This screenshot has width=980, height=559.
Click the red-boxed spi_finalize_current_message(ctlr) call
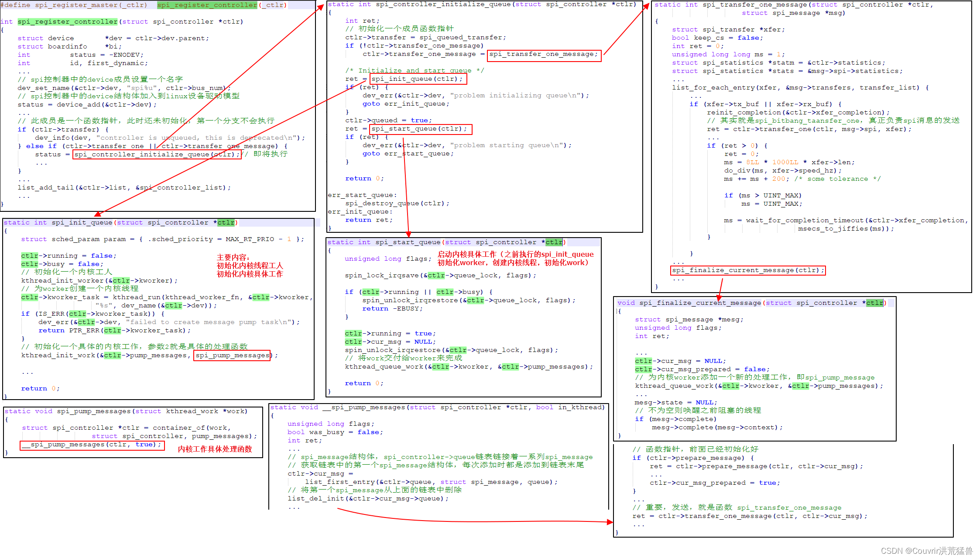click(x=747, y=270)
